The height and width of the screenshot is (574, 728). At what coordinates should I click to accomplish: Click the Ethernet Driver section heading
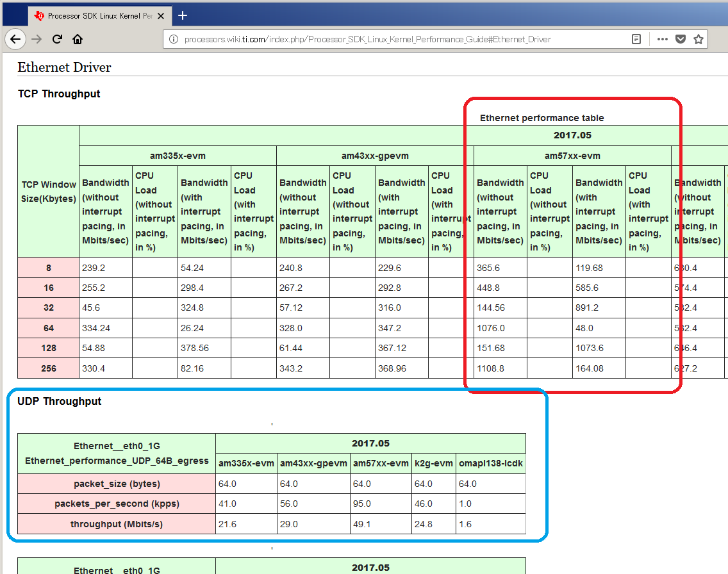[65, 68]
